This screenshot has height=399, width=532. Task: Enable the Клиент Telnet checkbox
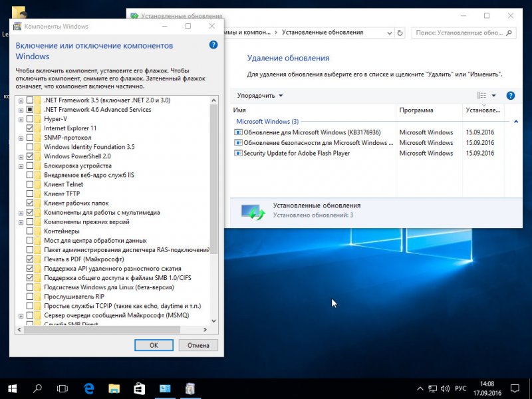[x=30, y=184]
